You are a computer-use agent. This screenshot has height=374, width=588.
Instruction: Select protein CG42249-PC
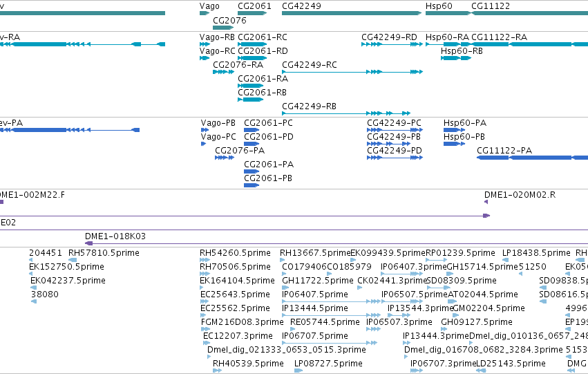(394, 123)
